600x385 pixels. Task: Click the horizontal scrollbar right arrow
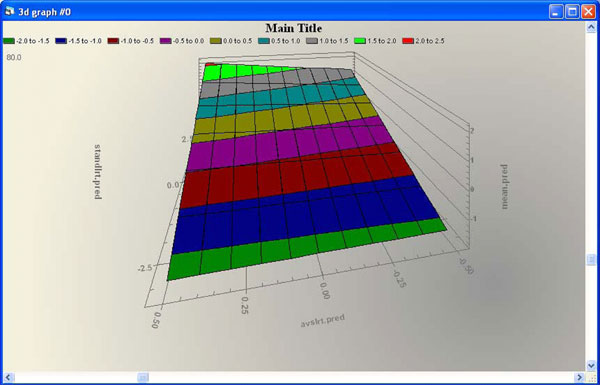click(x=580, y=377)
